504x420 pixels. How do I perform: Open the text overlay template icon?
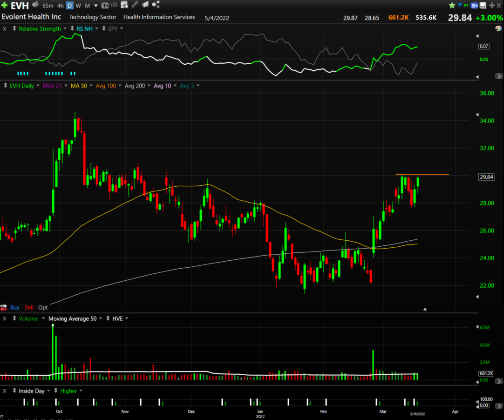click(105, 6)
